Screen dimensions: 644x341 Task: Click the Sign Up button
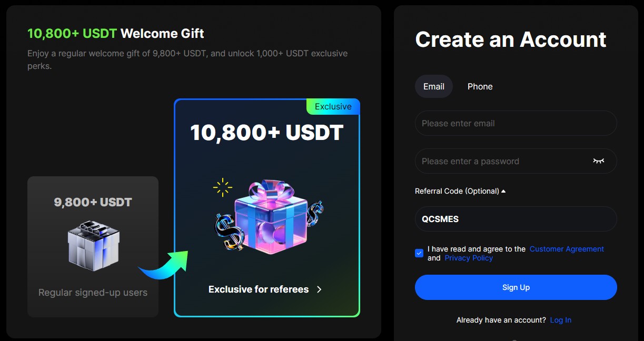(516, 287)
